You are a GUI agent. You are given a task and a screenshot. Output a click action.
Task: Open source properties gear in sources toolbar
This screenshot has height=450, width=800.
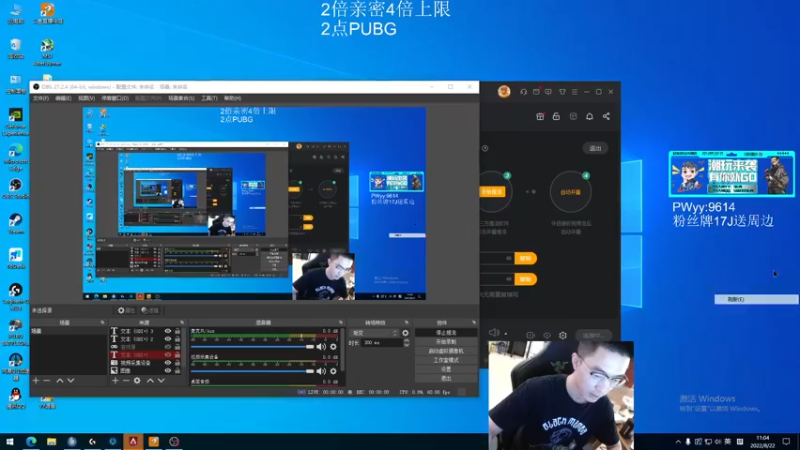click(x=137, y=381)
